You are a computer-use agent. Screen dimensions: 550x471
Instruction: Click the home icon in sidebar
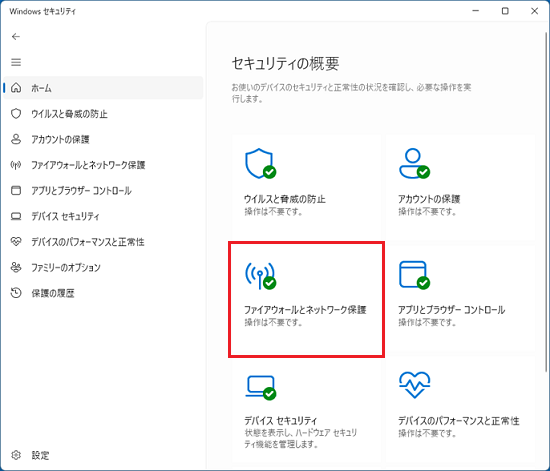(16, 88)
